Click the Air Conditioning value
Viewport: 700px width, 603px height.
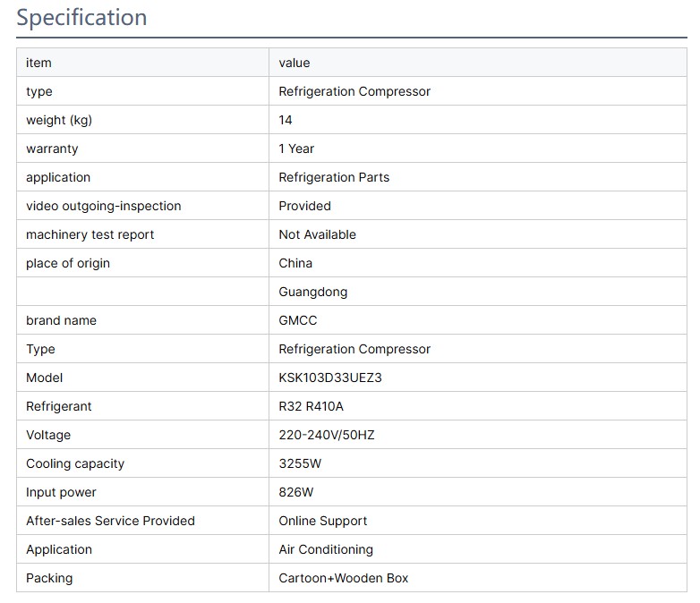coord(326,549)
